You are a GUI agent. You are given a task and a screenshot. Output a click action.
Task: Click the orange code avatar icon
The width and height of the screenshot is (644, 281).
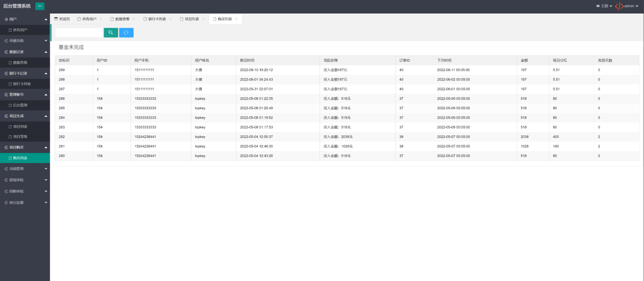coord(619,6)
